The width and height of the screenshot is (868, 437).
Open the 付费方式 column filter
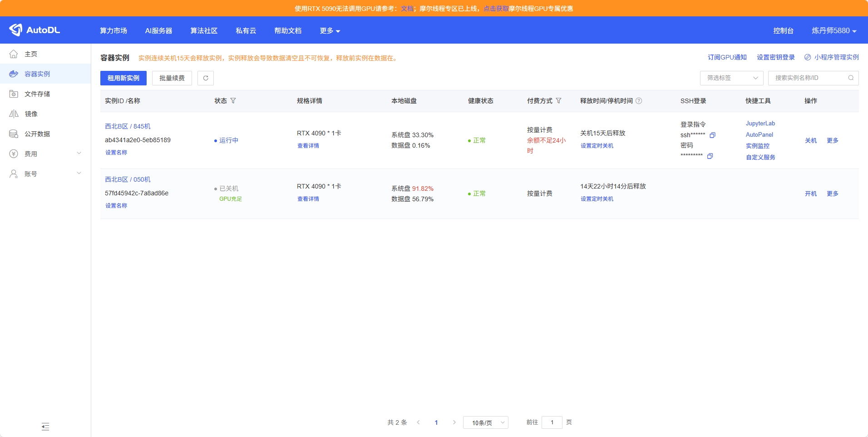pos(559,100)
